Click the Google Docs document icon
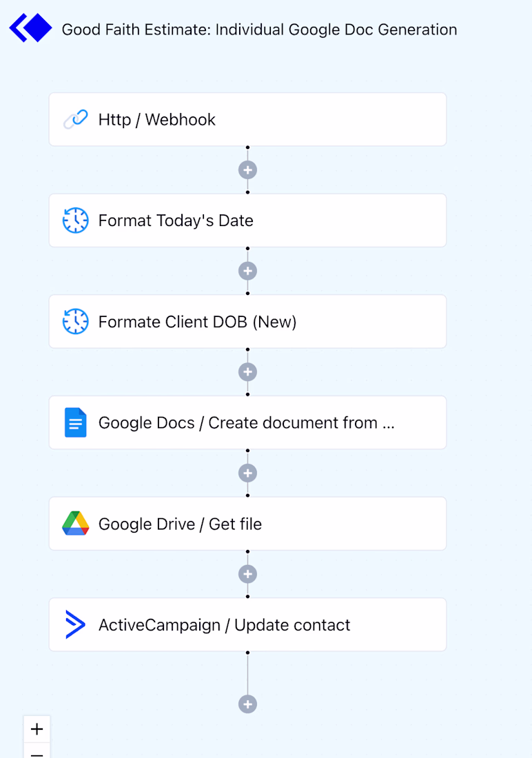Image resolution: width=532 pixels, height=758 pixels. [75, 422]
